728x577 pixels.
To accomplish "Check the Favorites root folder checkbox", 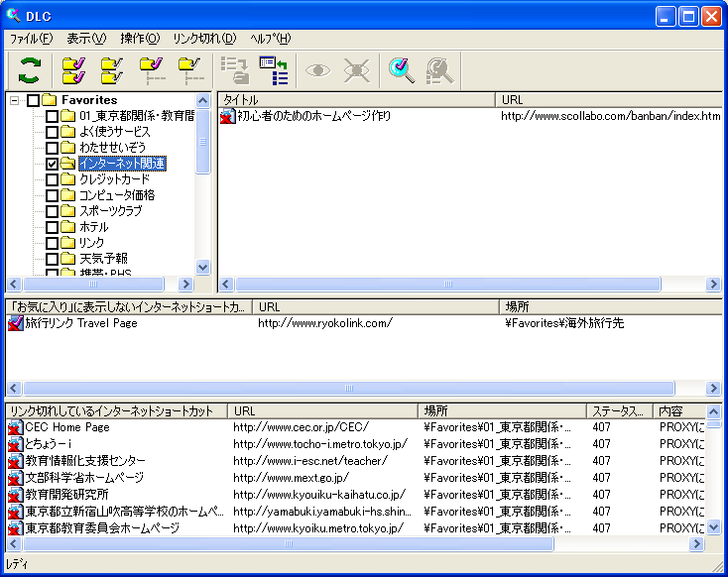I will 34,100.
